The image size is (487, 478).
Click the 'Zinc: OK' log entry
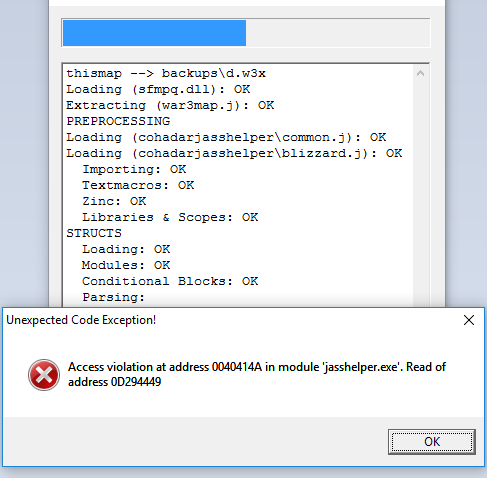click(114, 201)
